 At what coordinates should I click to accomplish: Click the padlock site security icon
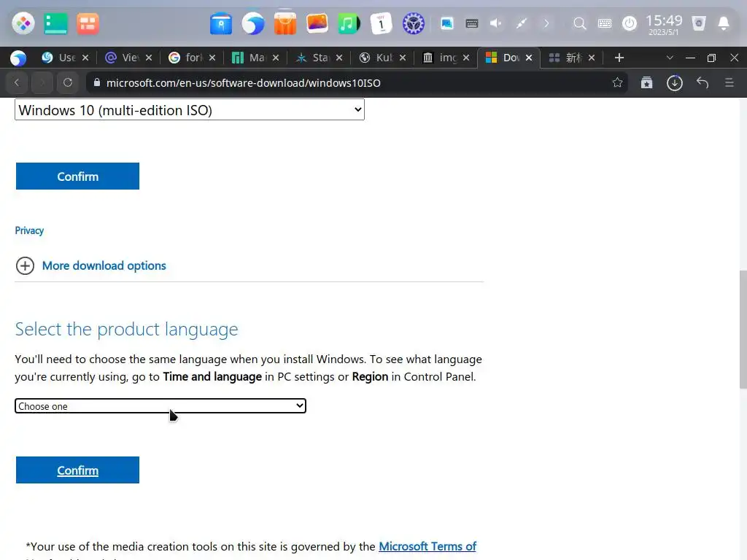[97, 82]
